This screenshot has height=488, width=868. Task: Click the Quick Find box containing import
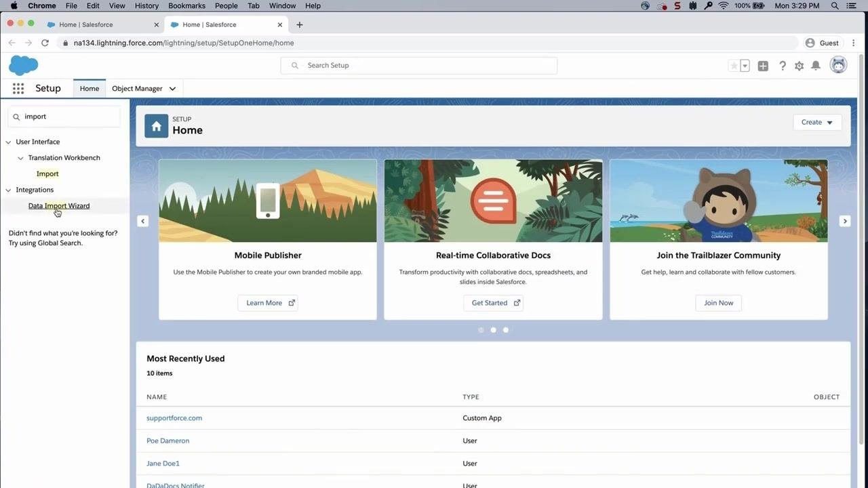pos(64,117)
